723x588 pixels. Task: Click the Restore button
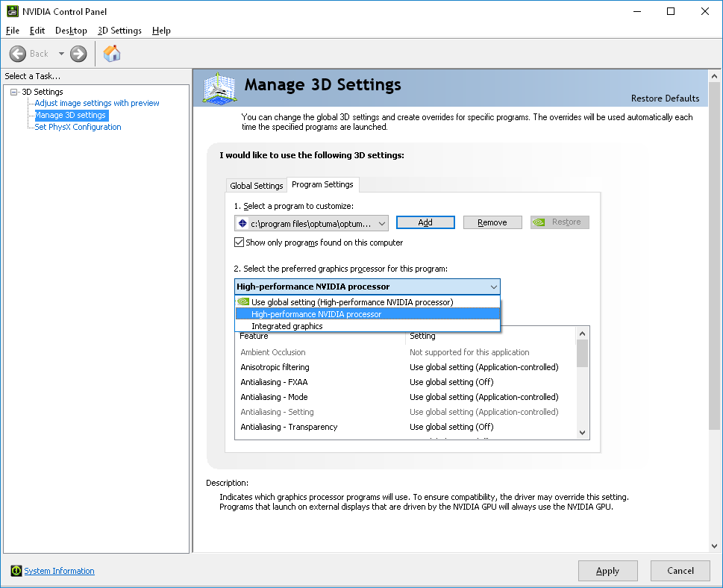560,222
